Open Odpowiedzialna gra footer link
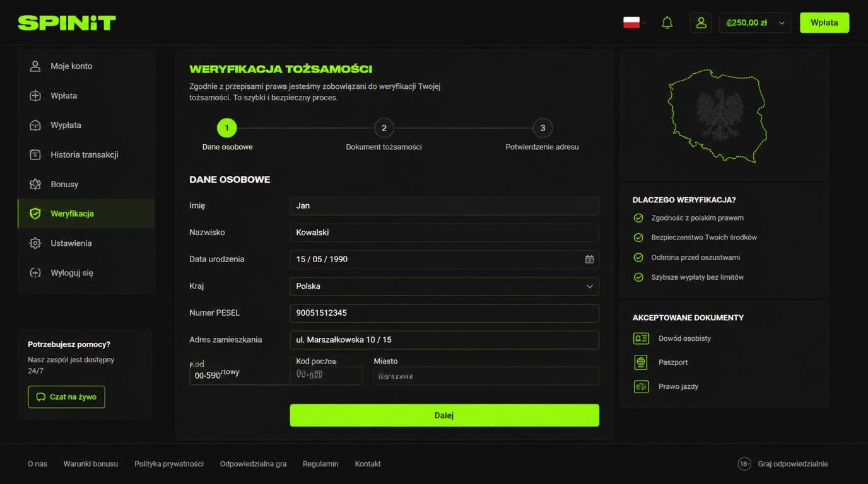Image resolution: width=868 pixels, height=484 pixels. pyautogui.click(x=253, y=464)
